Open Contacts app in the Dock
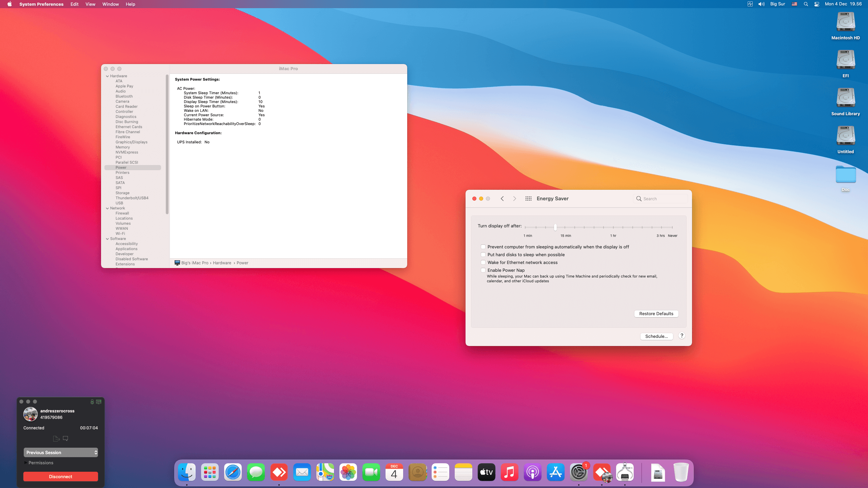The width and height of the screenshot is (868, 488). (x=417, y=472)
